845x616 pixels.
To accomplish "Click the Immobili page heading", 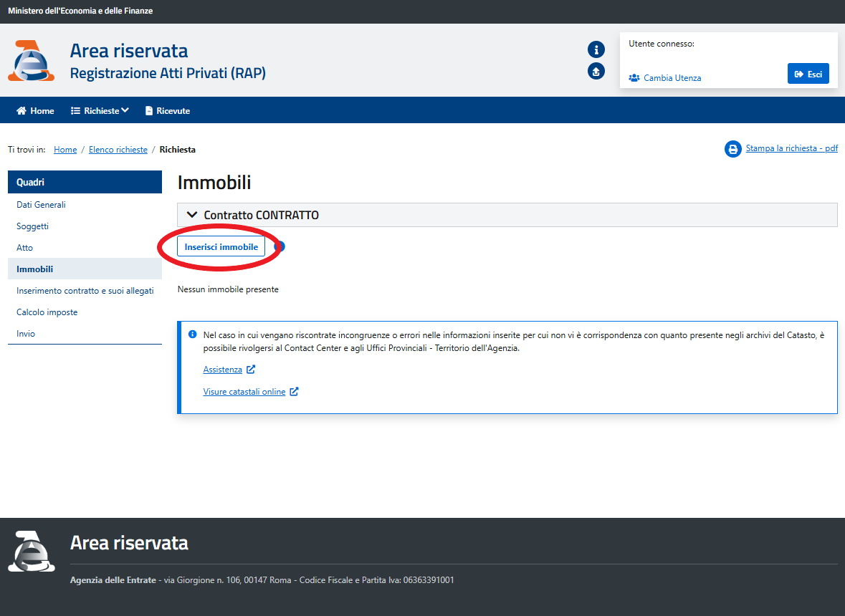I will click(x=214, y=183).
